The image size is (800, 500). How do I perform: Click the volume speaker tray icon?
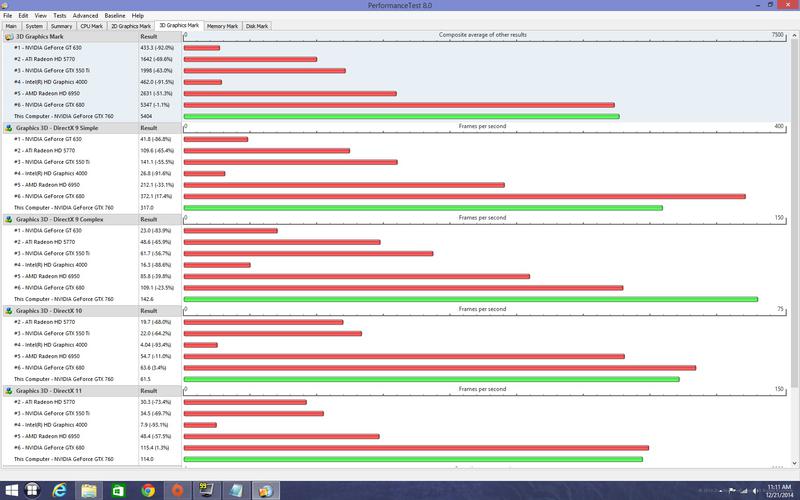pyautogui.click(x=757, y=491)
